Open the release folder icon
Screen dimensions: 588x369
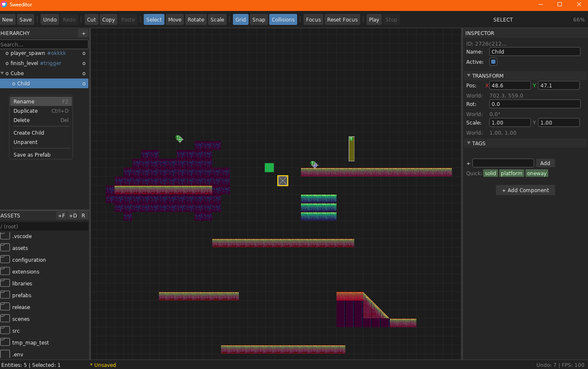pyautogui.click(x=5, y=307)
